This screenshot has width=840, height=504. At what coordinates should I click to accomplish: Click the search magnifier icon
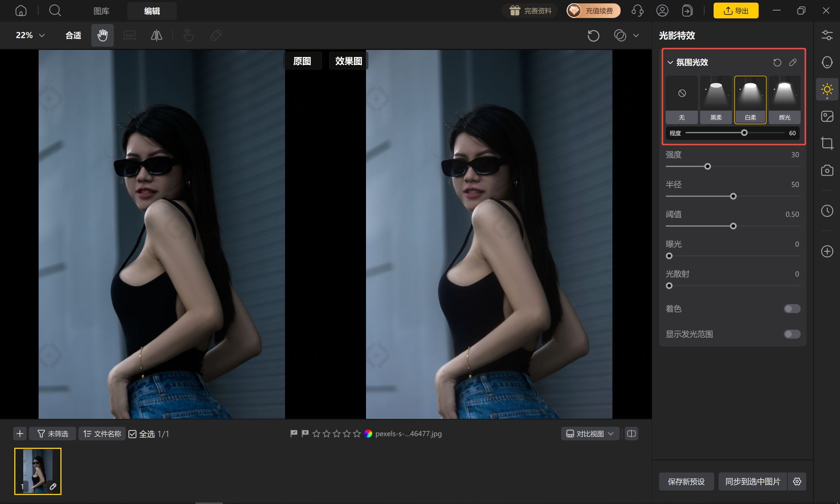click(x=55, y=10)
